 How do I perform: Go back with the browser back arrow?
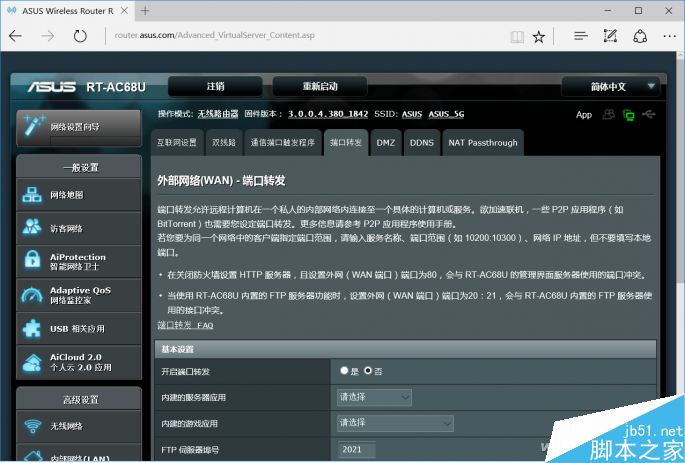(x=15, y=36)
